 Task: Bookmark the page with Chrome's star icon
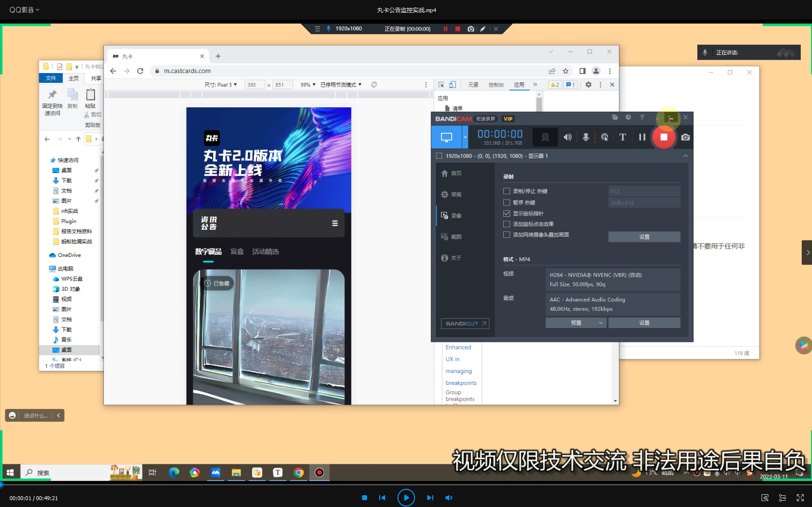click(x=566, y=71)
